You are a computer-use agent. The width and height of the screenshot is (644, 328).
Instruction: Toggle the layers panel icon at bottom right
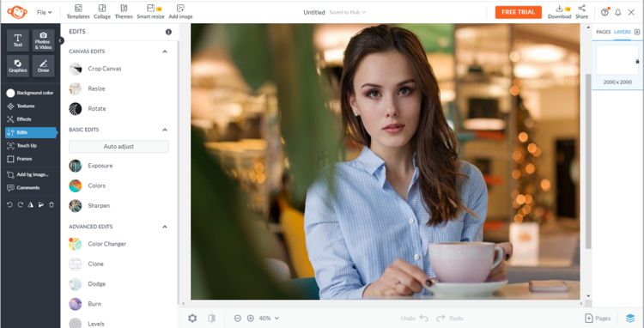pos(630,319)
